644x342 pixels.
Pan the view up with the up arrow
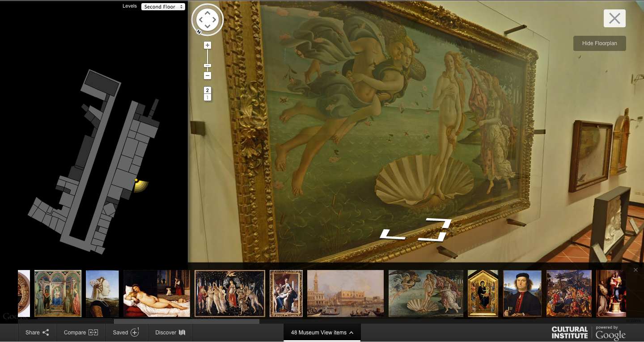click(x=208, y=13)
